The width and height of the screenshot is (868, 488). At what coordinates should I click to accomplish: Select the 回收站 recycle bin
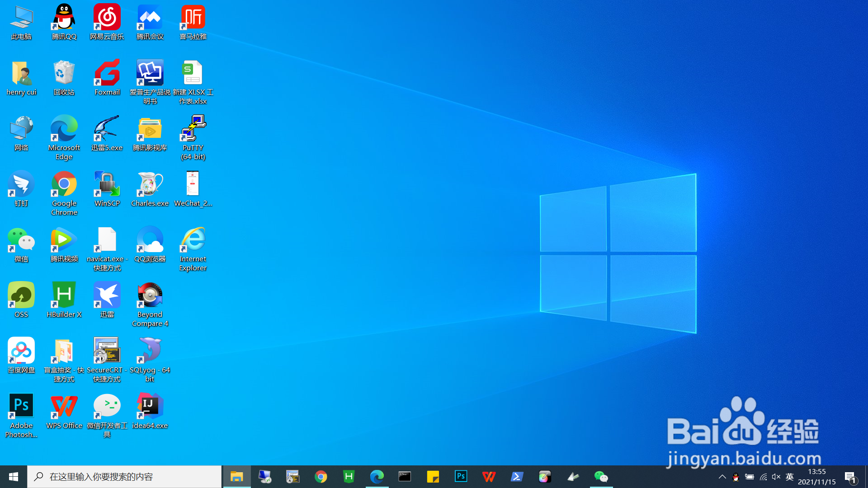(x=64, y=78)
